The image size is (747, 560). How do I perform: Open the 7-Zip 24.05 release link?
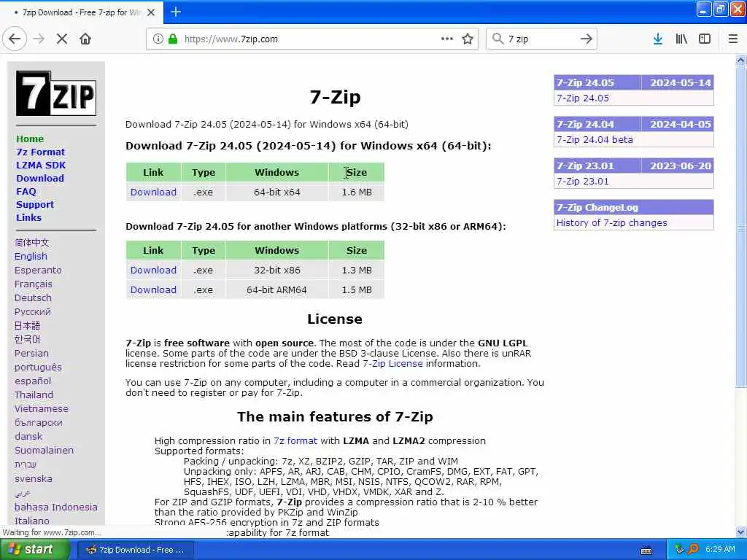pyautogui.click(x=583, y=98)
